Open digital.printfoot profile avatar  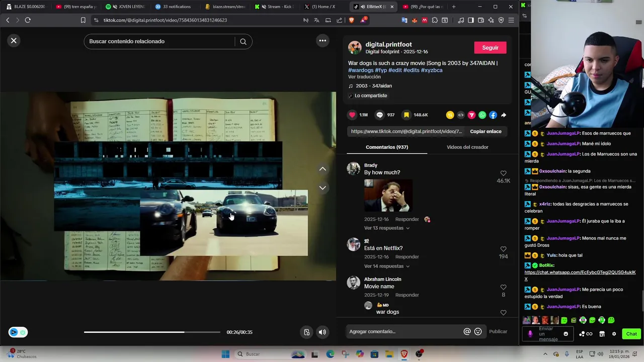coord(355,48)
